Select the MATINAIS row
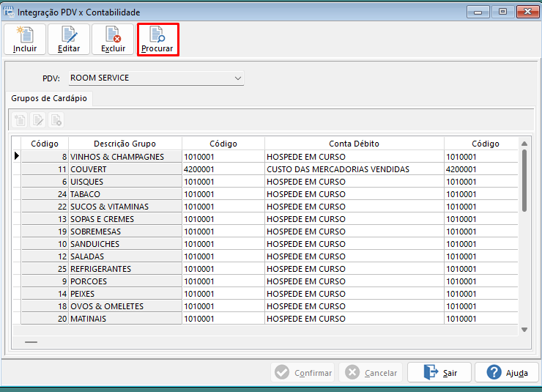The width and height of the screenshot is (542, 392). (265, 319)
